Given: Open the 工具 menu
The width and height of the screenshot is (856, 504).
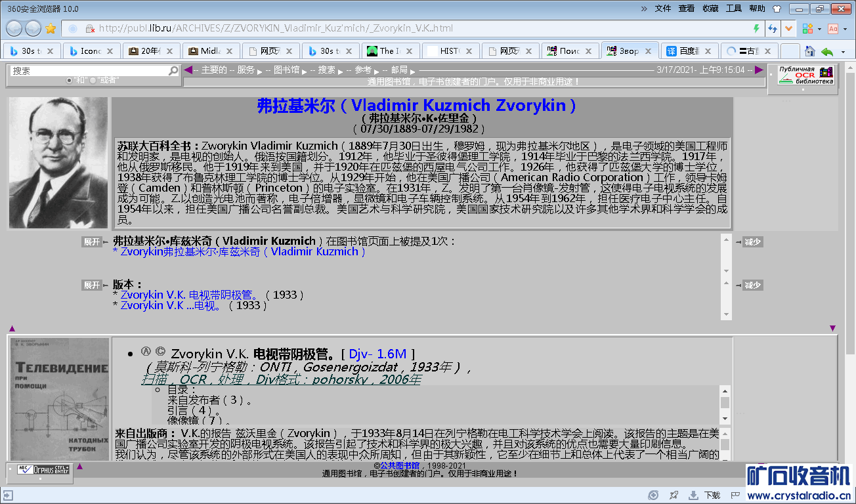Looking at the screenshot, I should [x=734, y=9].
